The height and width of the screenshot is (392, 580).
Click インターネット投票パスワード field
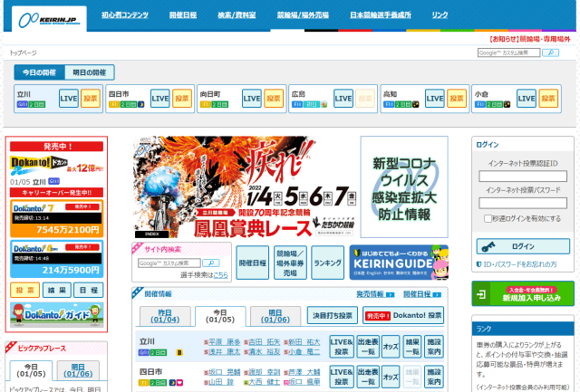pos(523,203)
